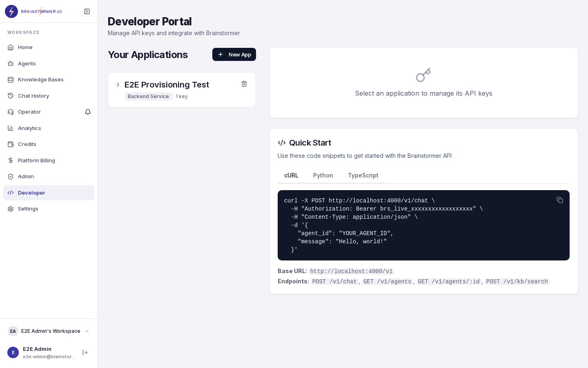Click the Developer code icon
Screen dimensions: 588x368
[11, 193]
